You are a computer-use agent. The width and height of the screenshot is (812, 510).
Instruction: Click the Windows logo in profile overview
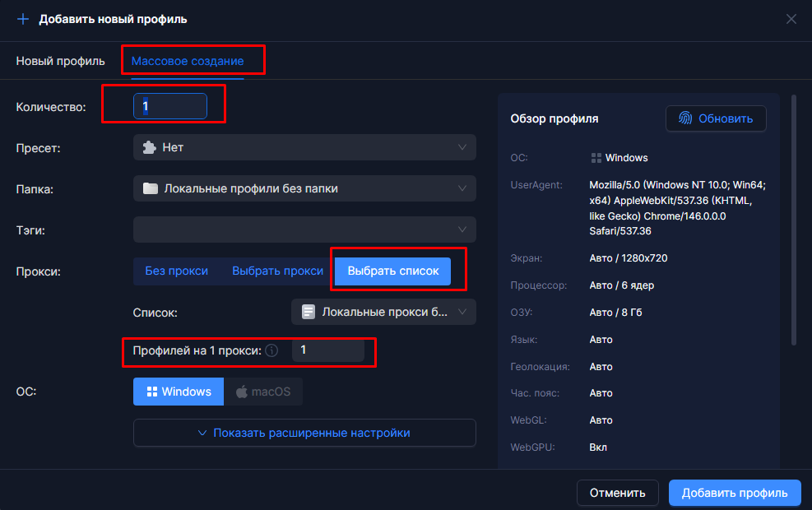(596, 158)
